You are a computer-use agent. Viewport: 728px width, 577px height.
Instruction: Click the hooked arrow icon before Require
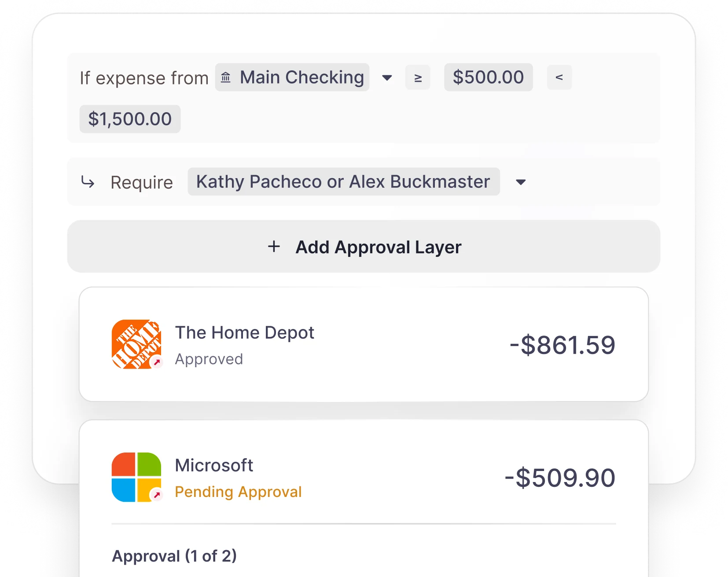point(88,182)
